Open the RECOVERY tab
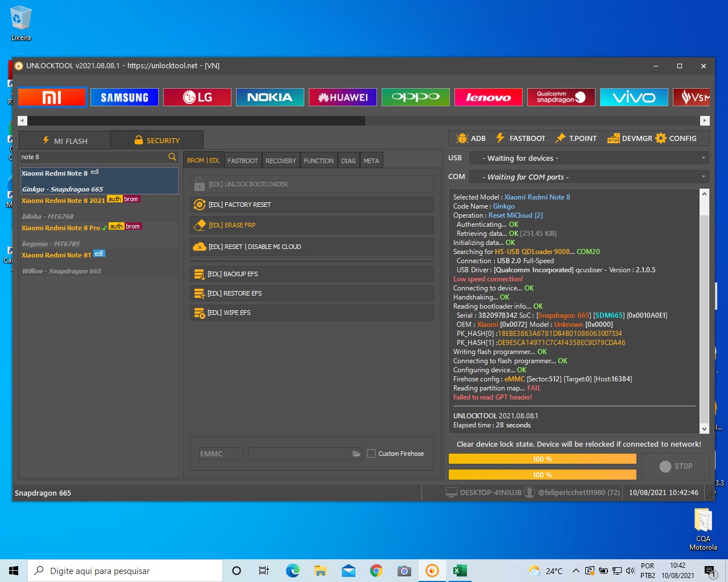The height and width of the screenshot is (582, 728). tap(281, 161)
